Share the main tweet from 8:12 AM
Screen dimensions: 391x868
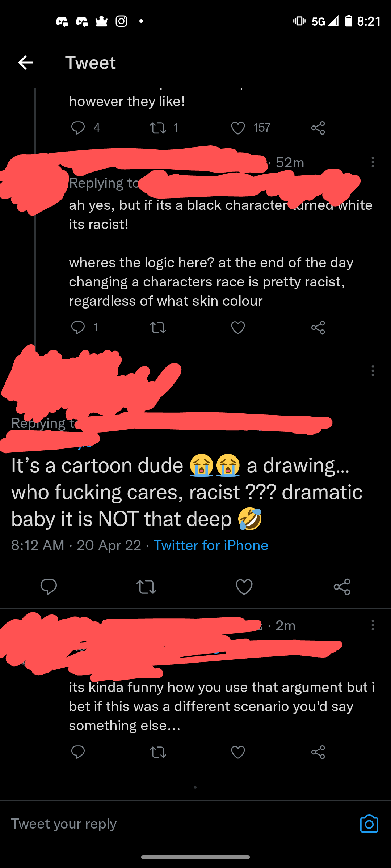click(x=342, y=587)
